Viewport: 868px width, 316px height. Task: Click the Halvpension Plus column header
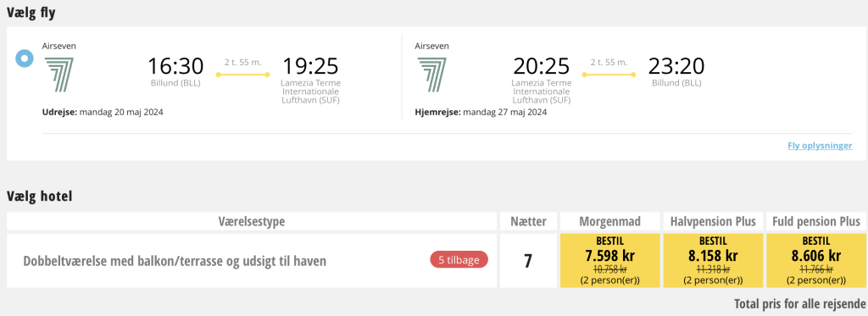713,221
